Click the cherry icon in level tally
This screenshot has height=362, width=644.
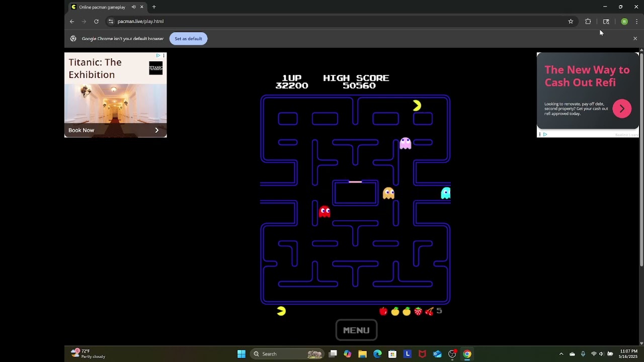click(x=429, y=311)
